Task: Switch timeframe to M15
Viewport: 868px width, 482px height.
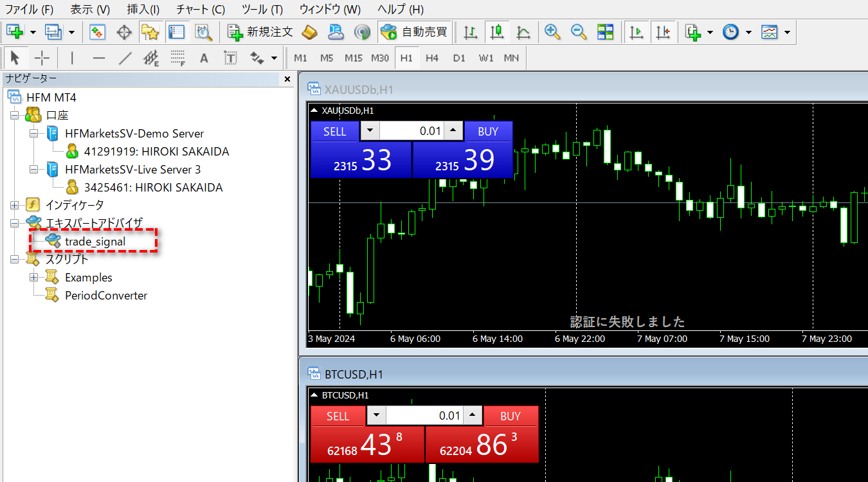Action: click(x=354, y=58)
